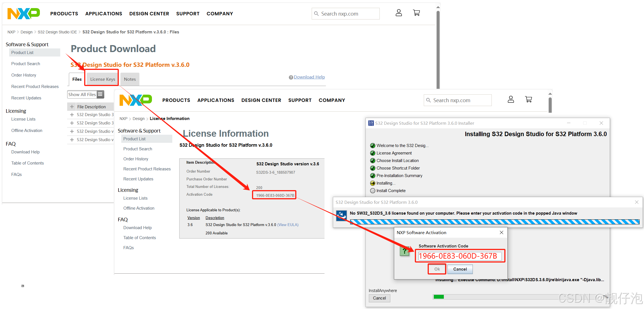Click the View EULA link

[288, 225]
